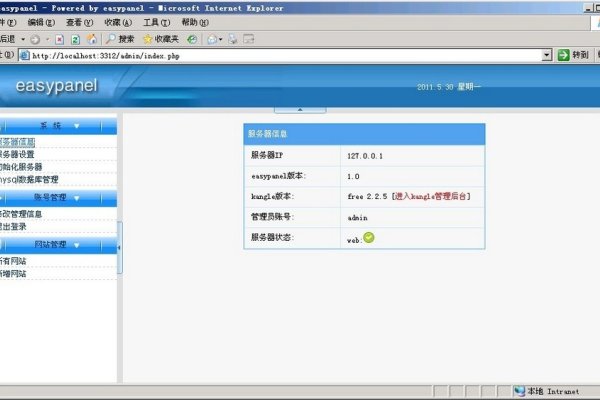Image resolution: width=600 pixels, height=400 pixels.
Task: Open the mysql数据库管理 sidebar link
Action: point(29,180)
